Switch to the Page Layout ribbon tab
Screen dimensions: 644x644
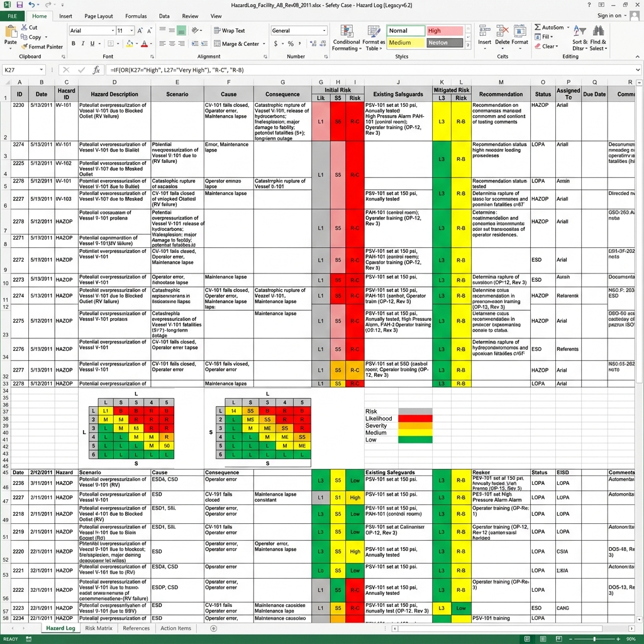pyautogui.click(x=99, y=16)
